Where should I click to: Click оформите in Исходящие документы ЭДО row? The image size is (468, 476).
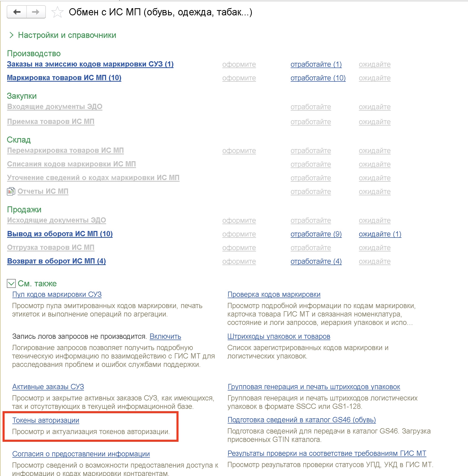[239, 220]
